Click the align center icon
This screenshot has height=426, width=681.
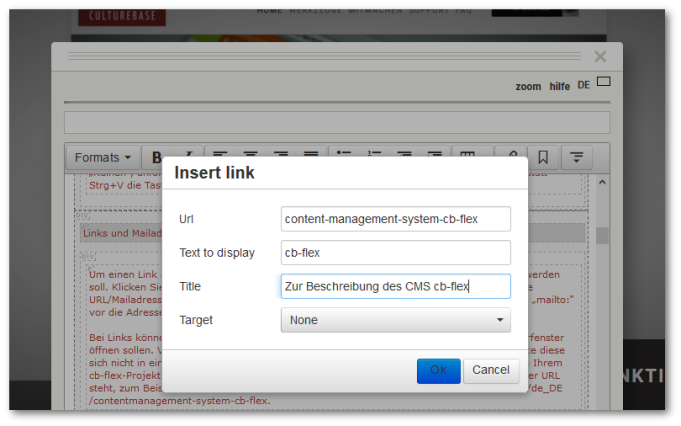251,157
